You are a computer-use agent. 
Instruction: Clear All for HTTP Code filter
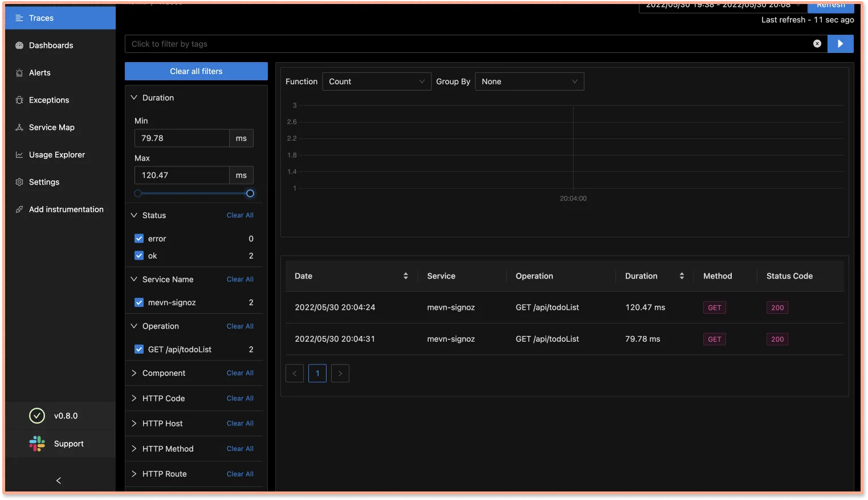(x=240, y=399)
